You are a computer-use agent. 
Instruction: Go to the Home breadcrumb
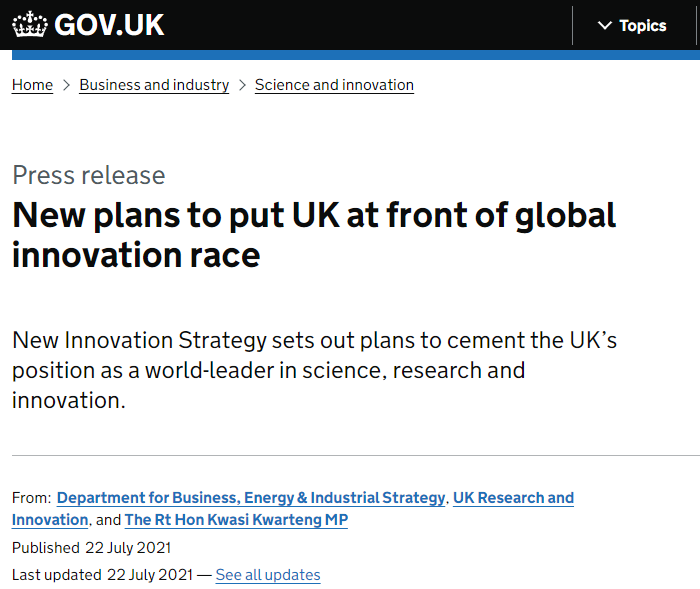coord(32,85)
